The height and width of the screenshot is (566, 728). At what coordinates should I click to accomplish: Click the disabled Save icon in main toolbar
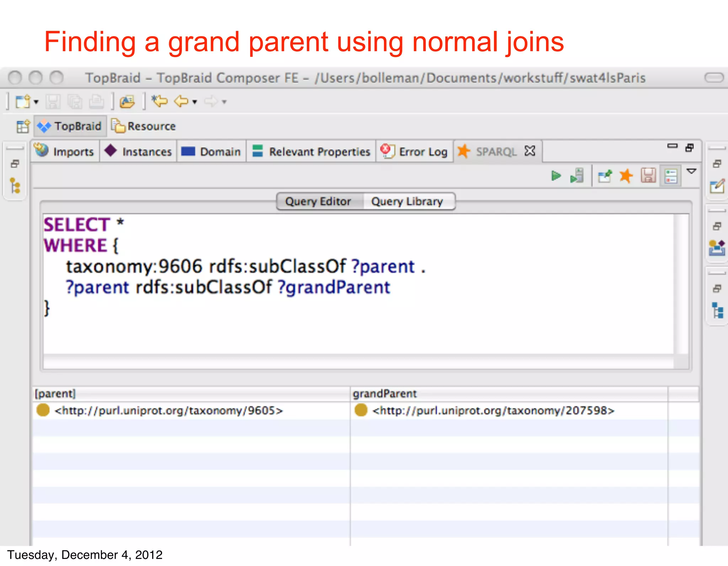pyautogui.click(x=53, y=102)
